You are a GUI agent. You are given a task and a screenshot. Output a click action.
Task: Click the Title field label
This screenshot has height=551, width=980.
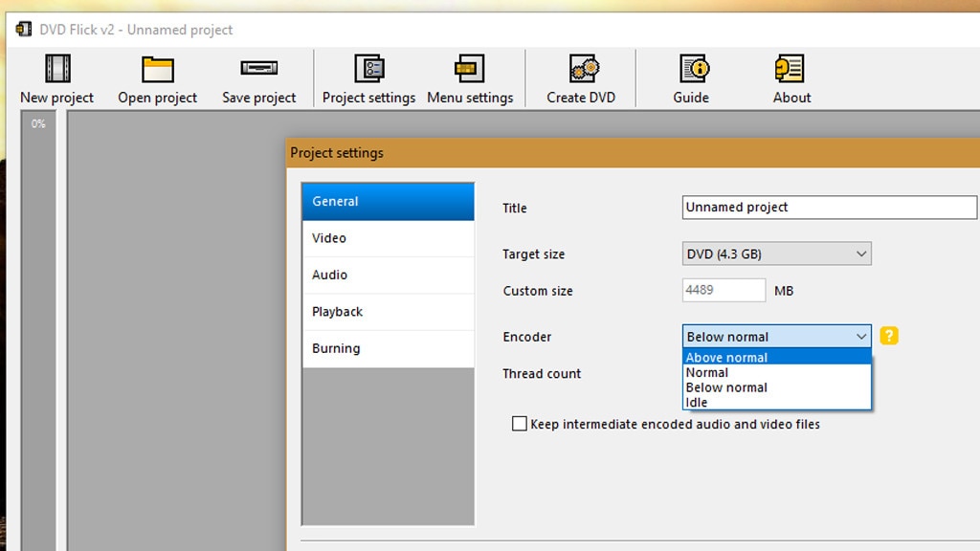coord(514,208)
